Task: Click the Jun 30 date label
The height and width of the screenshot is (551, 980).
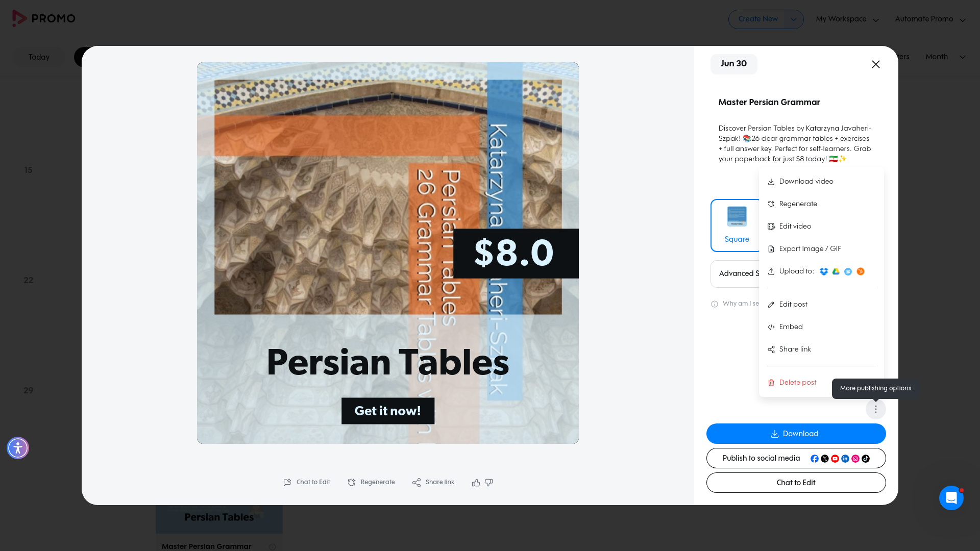Action: 733,64
